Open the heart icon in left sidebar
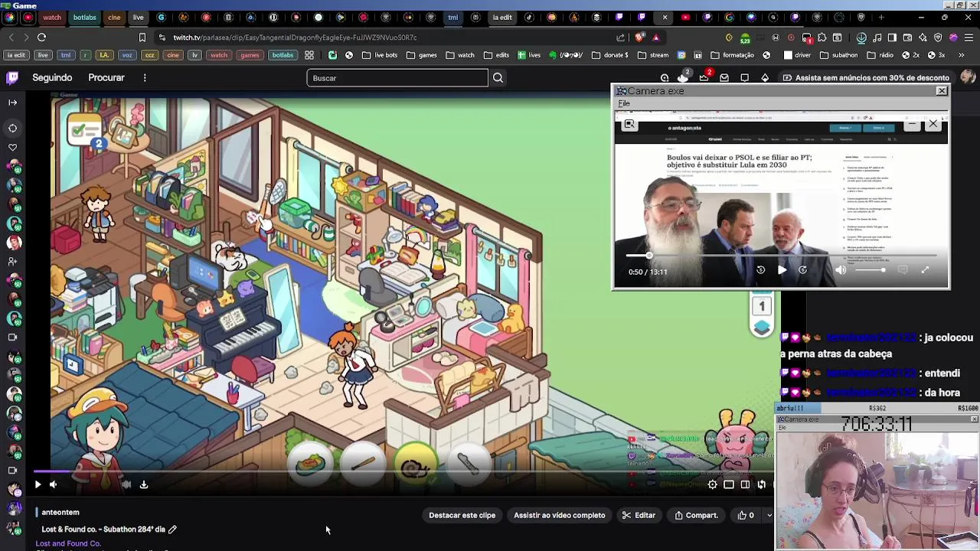This screenshot has height=551, width=980. pos(12,147)
